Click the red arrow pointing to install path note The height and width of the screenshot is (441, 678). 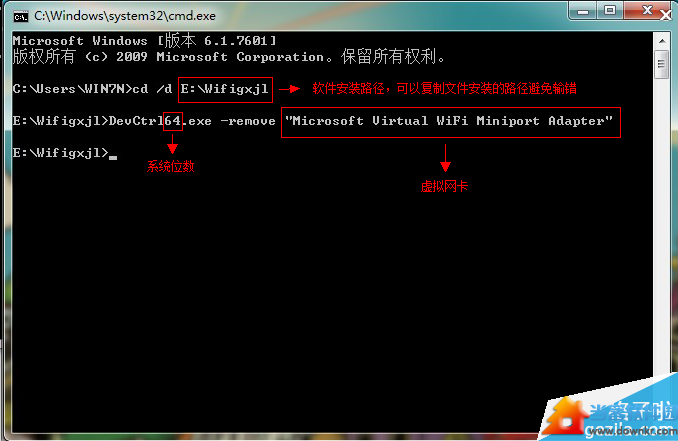tap(289, 89)
